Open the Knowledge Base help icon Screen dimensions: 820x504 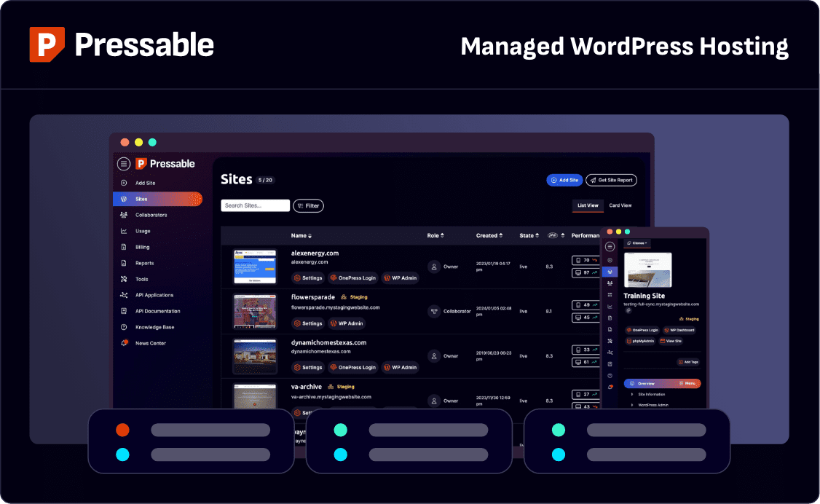click(124, 327)
